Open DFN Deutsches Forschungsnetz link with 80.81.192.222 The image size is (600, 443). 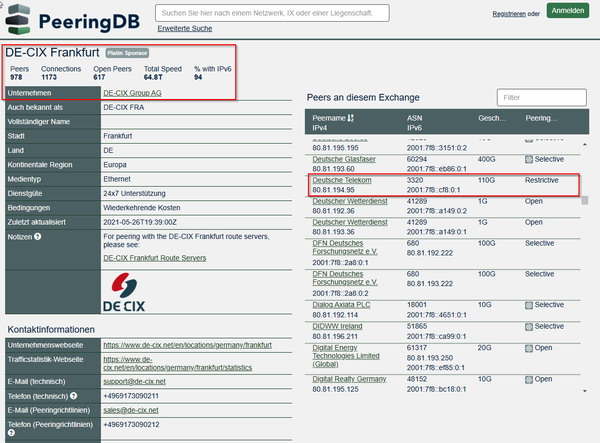pyautogui.click(x=345, y=248)
